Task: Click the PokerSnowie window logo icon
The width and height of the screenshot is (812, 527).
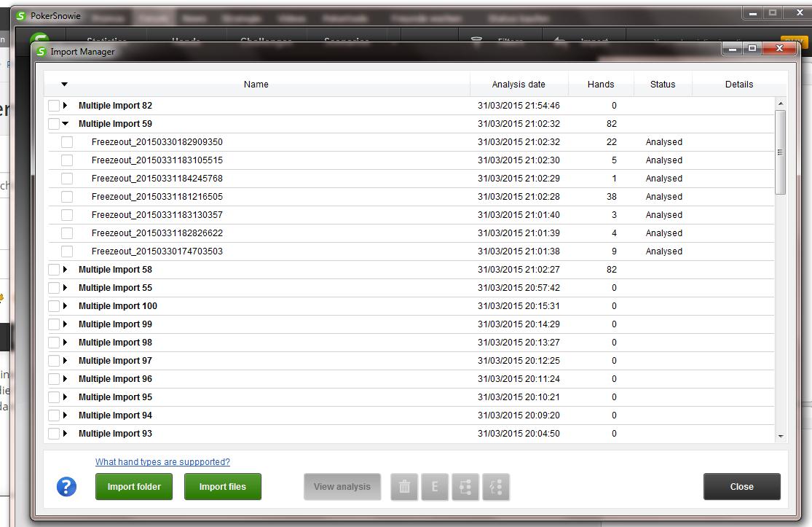Action: click(x=20, y=15)
